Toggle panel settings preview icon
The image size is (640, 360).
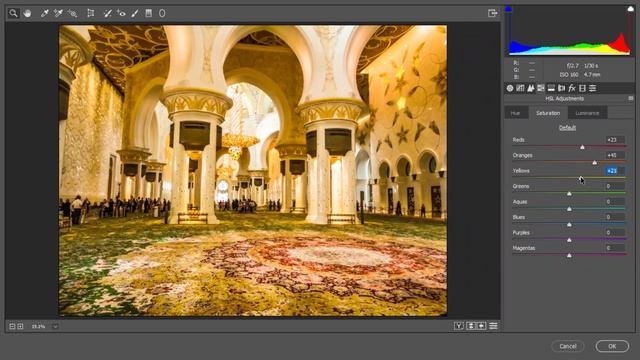(x=493, y=326)
